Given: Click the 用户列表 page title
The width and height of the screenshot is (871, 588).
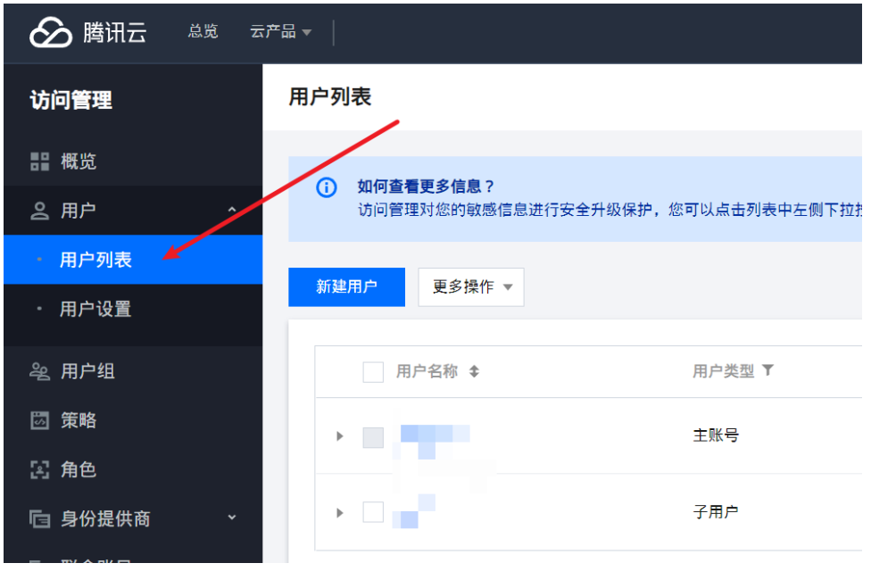Looking at the screenshot, I should pos(330,97).
